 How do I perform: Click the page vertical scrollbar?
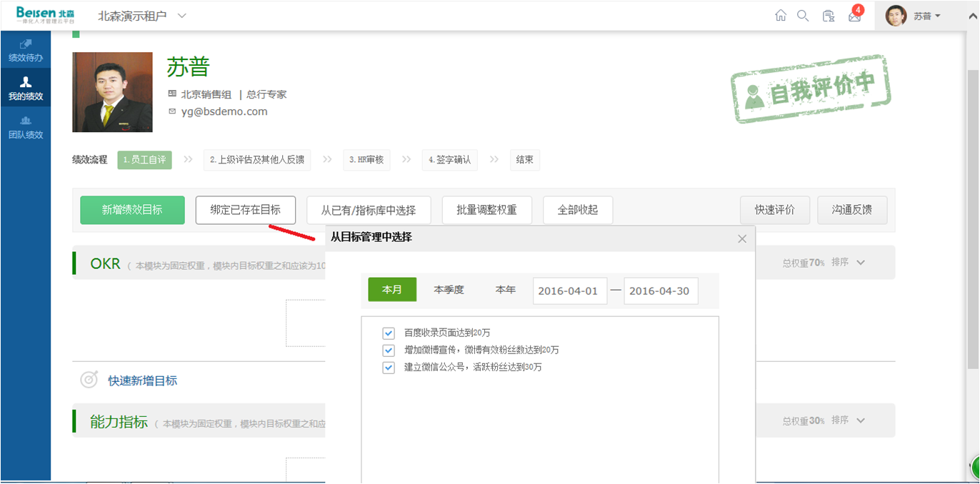973,214
